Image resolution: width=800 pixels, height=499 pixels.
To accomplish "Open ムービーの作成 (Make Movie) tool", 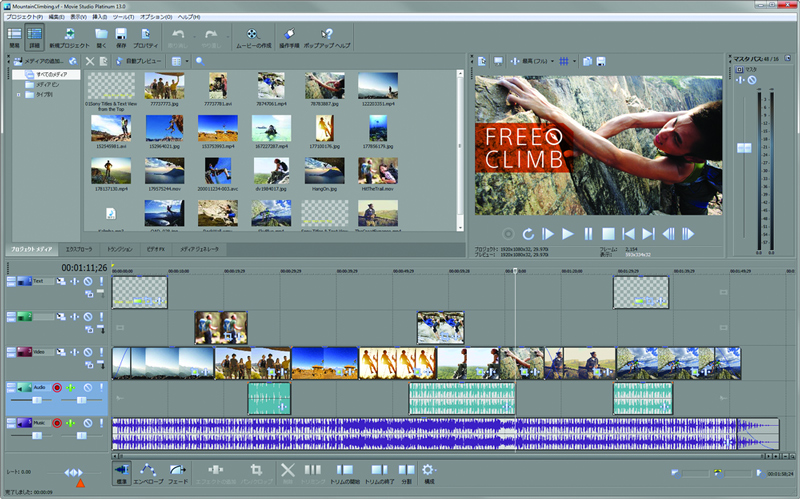I will point(251,35).
